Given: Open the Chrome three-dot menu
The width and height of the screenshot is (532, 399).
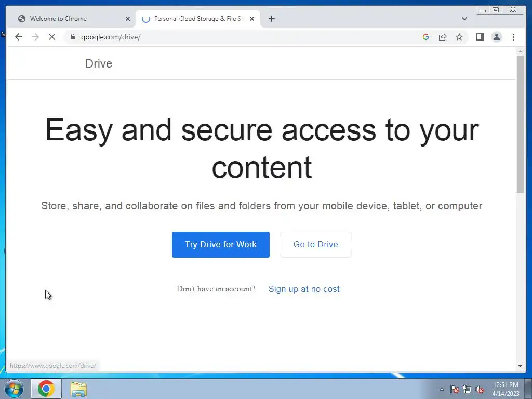Looking at the screenshot, I should [x=514, y=37].
